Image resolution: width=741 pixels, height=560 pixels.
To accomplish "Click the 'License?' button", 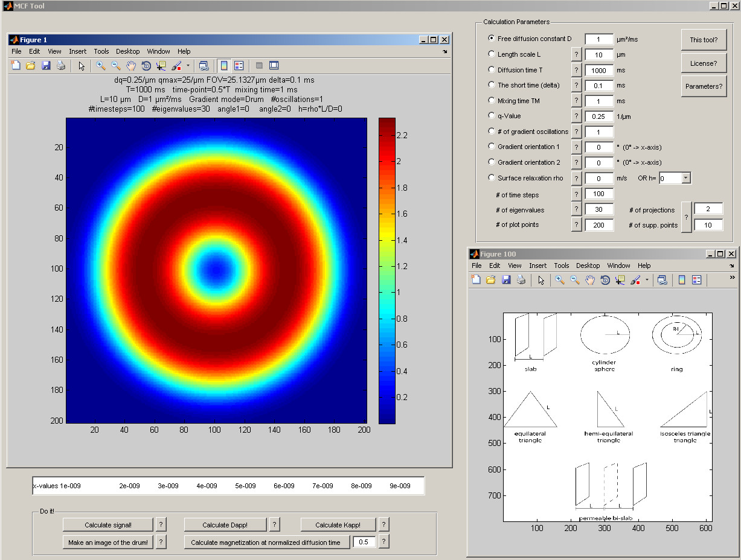I will (x=704, y=63).
